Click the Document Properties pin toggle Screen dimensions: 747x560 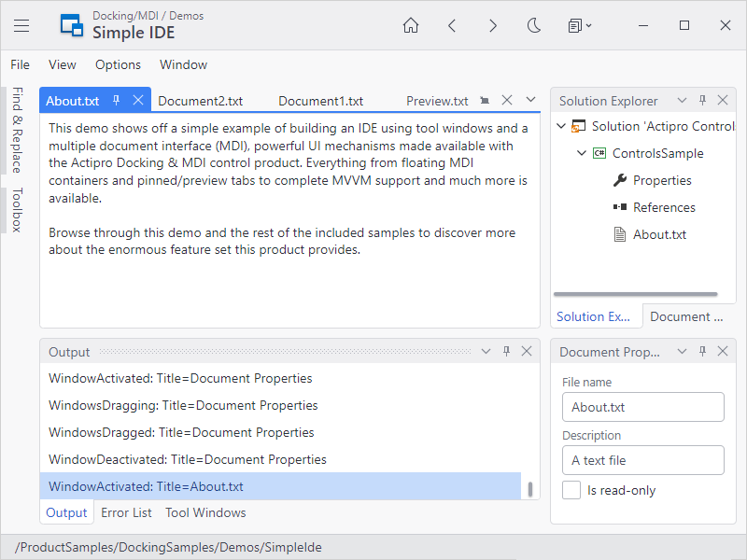[x=702, y=352]
